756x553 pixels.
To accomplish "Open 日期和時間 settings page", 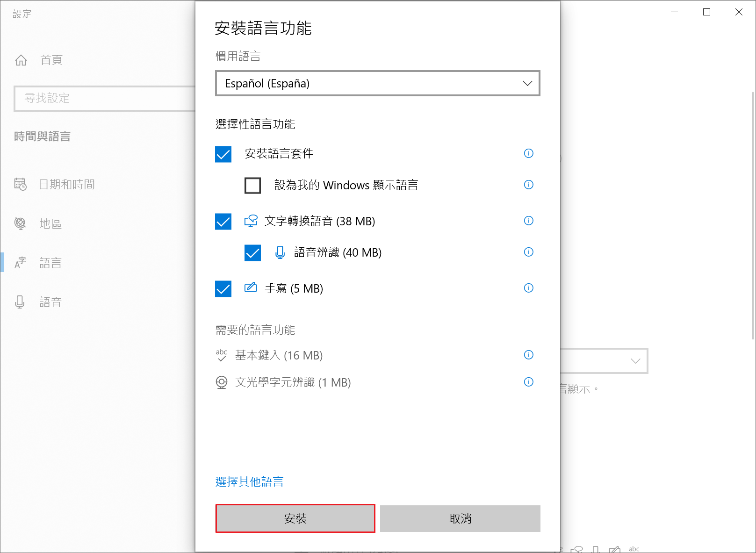I will click(x=66, y=185).
